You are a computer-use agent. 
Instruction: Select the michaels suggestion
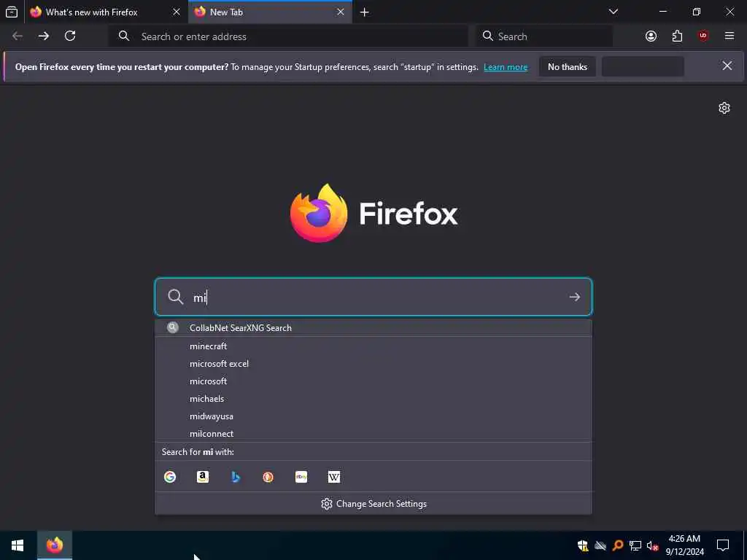[x=373, y=399]
